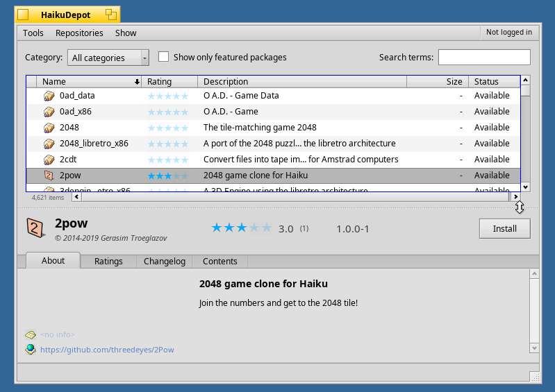Sort by the Description column header
The width and height of the screenshot is (555, 392).
pyautogui.click(x=302, y=82)
